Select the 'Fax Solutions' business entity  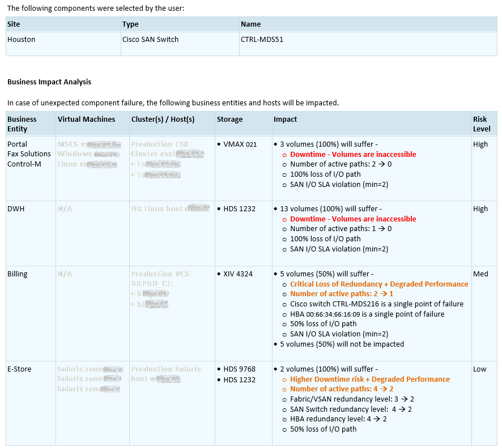[29, 153]
